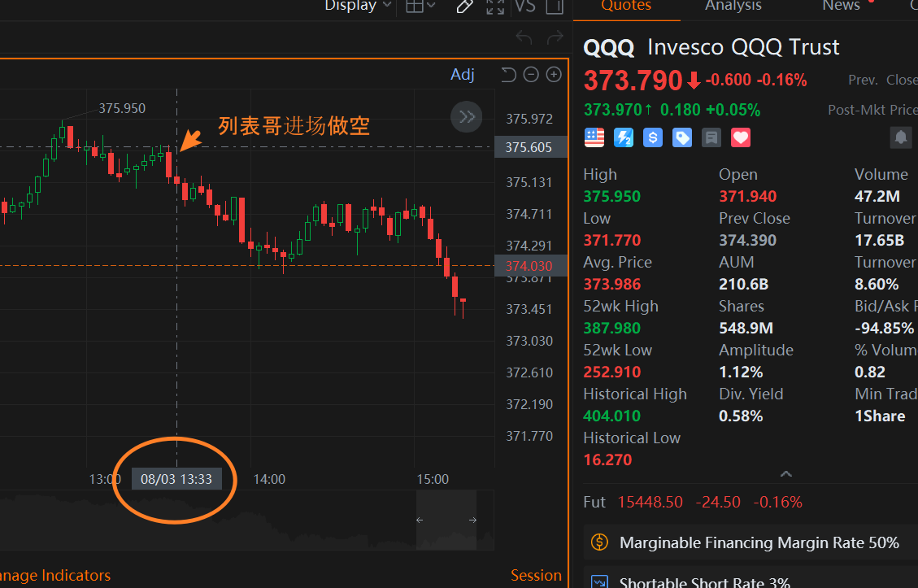Click the Avg. Price value 373.986
Image resolution: width=918 pixels, height=588 pixels.
[x=611, y=284]
